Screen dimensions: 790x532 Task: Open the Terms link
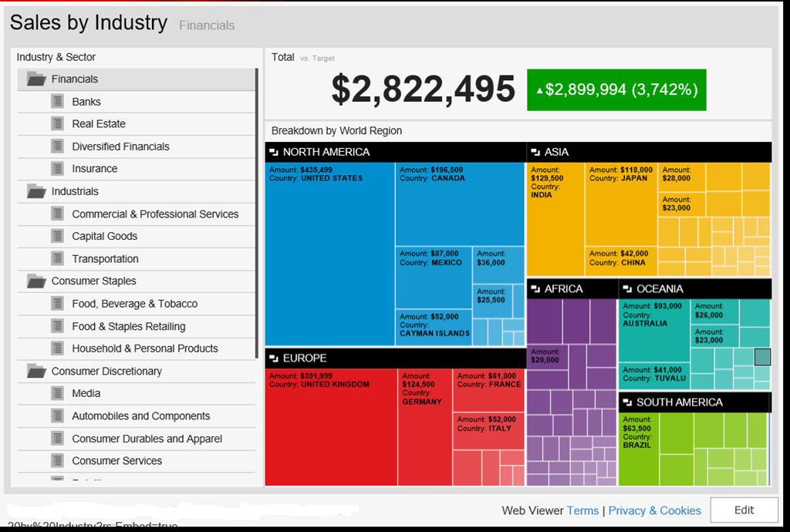[x=582, y=510]
